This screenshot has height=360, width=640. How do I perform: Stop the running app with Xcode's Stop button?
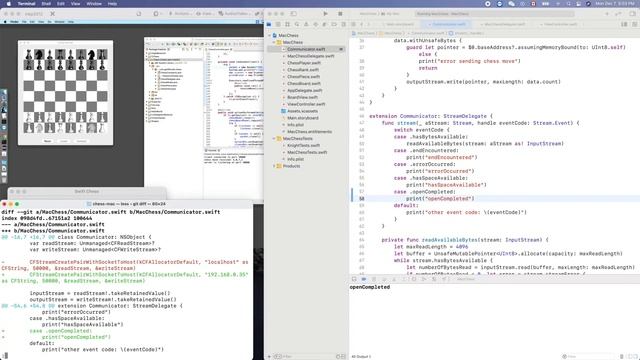(340, 14)
